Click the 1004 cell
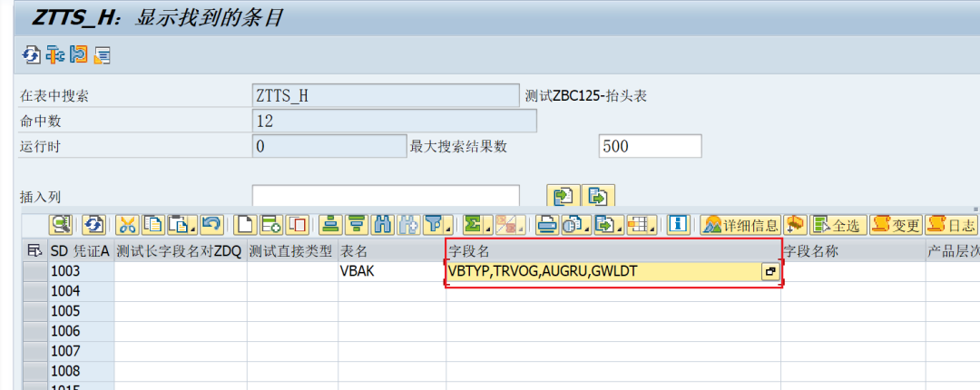980x390 pixels. coord(82,291)
